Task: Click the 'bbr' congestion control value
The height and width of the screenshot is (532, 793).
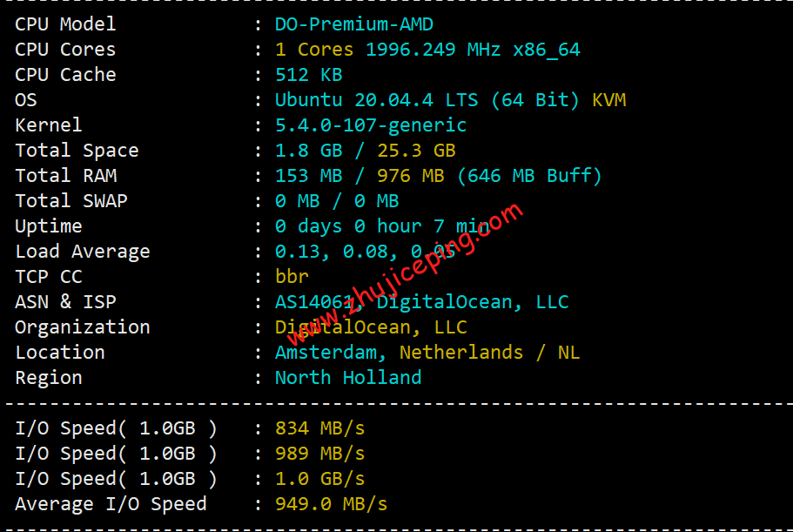Action: pos(292,277)
